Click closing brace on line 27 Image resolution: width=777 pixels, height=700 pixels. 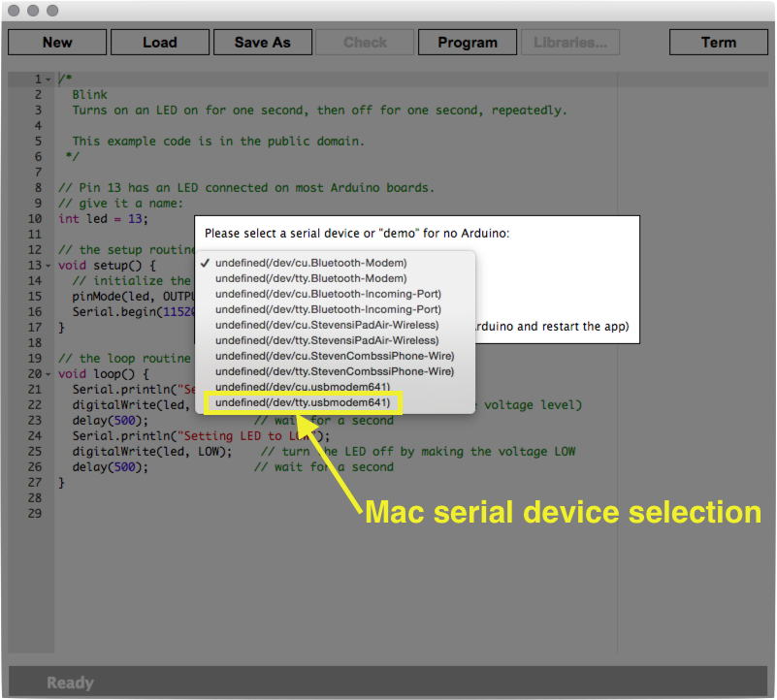pyautogui.click(x=61, y=483)
